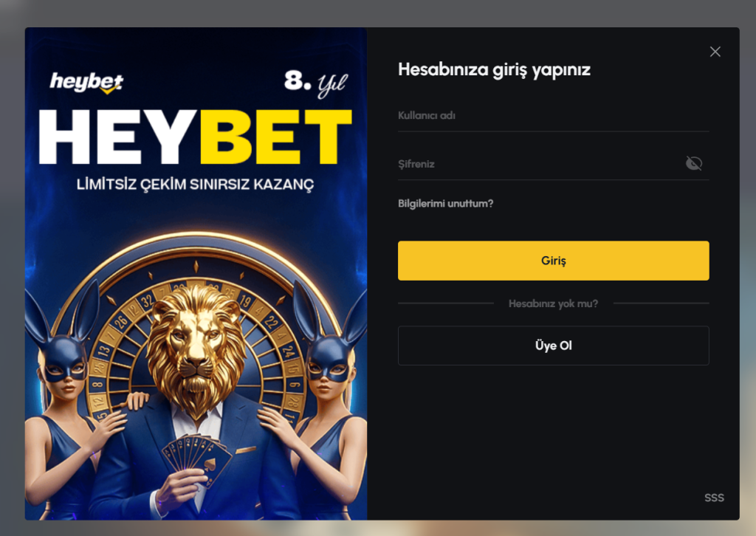This screenshot has height=536, width=756.
Task: Toggle password visibility with the eye icon
Action: pos(694,163)
